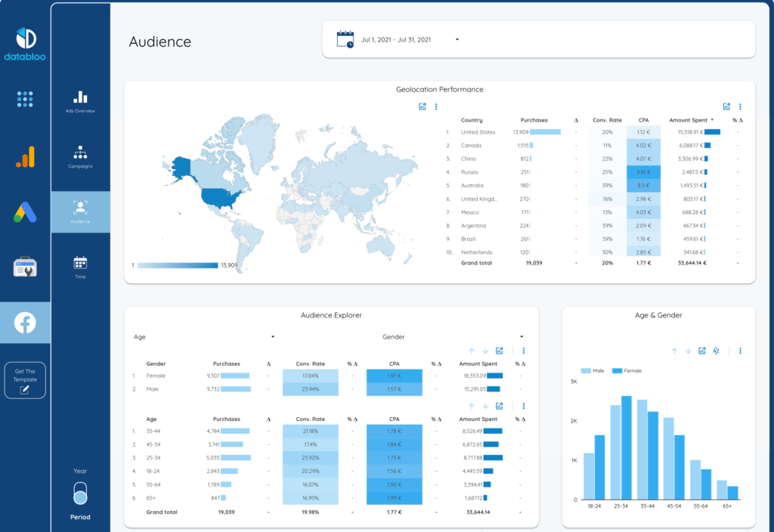Click the dotted grid overview icon

(x=25, y=99)
